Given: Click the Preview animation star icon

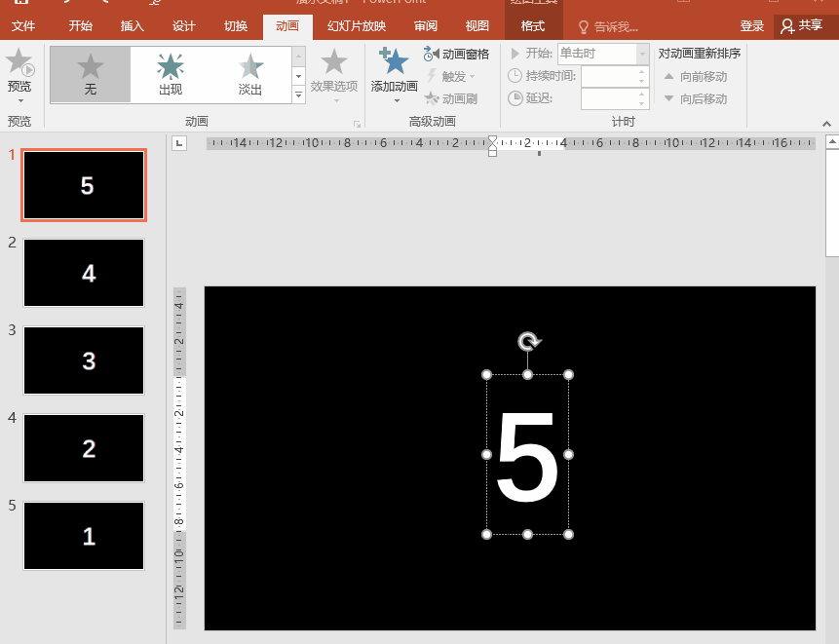Looking at the screenshot, I should click(x=19, y=62).
